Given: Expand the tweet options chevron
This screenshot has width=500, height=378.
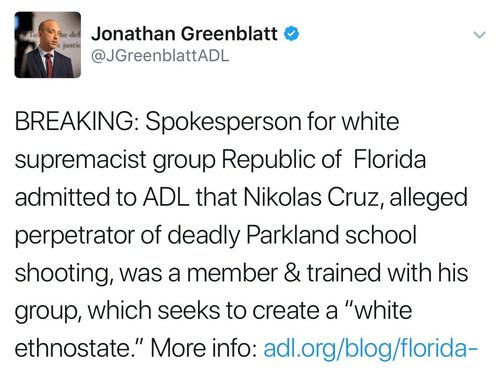Looking at the screenshot, I should click(x=480, y=35).
